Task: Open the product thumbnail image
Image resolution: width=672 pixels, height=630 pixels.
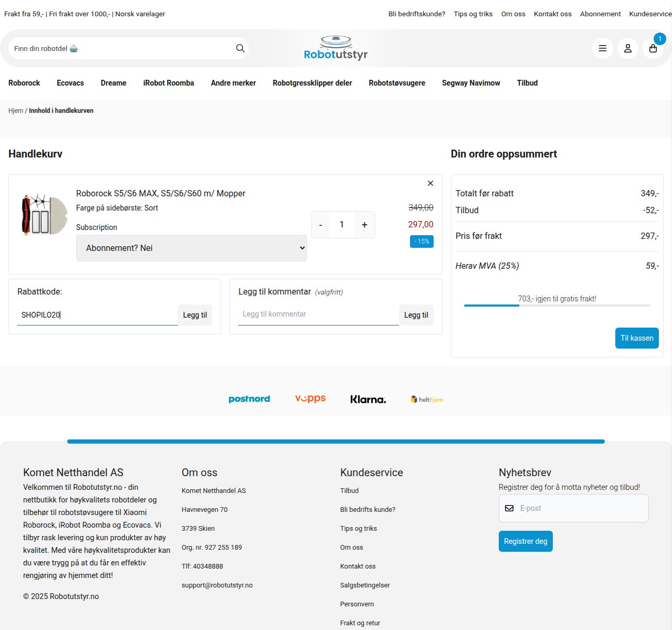Action: click(x=44, y=215)
